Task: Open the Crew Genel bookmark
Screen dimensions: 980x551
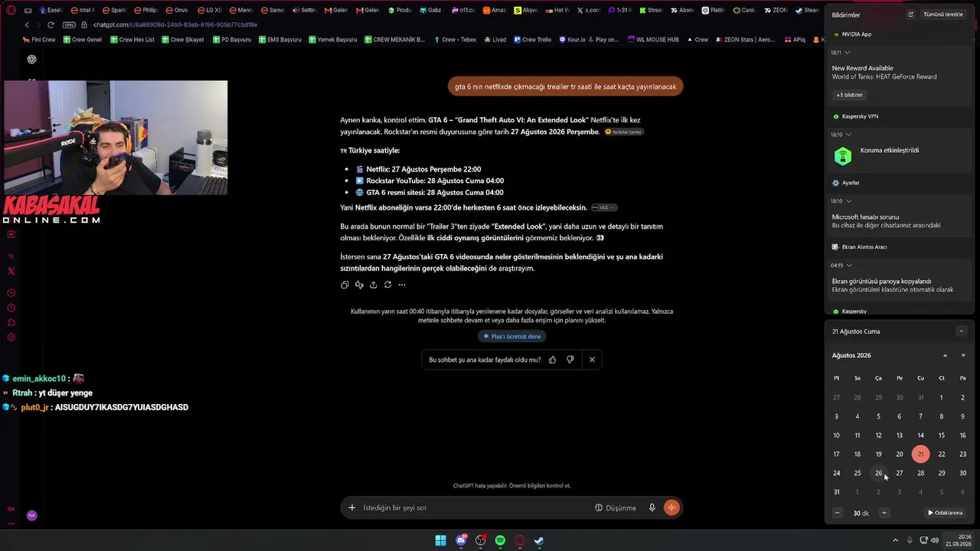Action: [x=83, y=39]
